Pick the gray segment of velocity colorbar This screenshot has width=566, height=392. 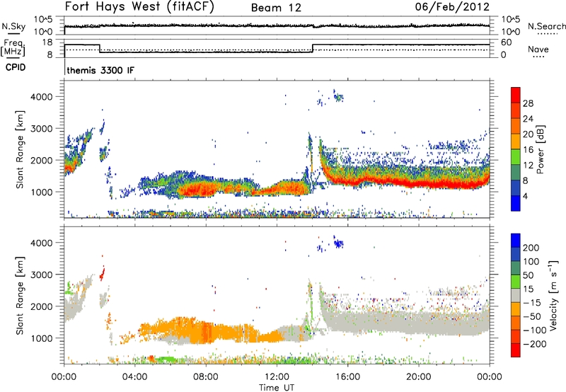(x=516, y=295)
